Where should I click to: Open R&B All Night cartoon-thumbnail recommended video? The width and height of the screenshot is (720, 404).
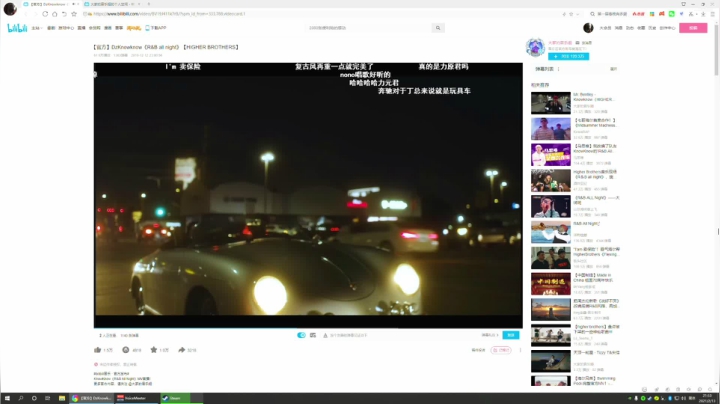pos(551,232)
